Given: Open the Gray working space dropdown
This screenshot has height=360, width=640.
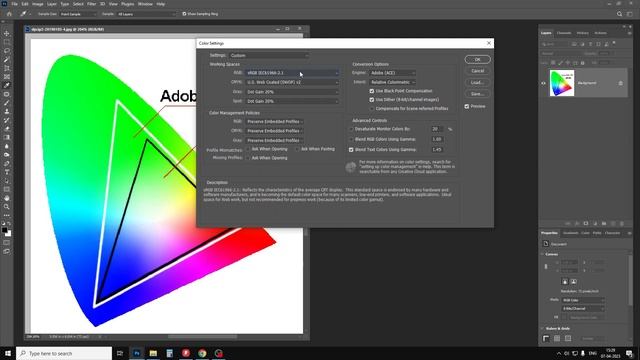Looking at the screenshot, I should click(x=292, y=92).
